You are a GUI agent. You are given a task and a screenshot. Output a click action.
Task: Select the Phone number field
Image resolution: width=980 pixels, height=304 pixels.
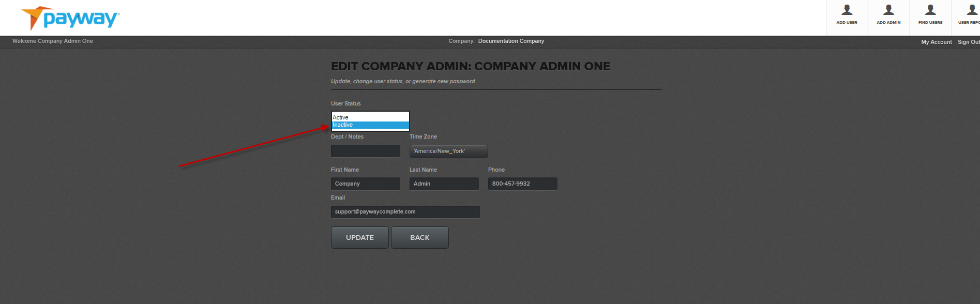pyautogui.click(x=522, y=184)
